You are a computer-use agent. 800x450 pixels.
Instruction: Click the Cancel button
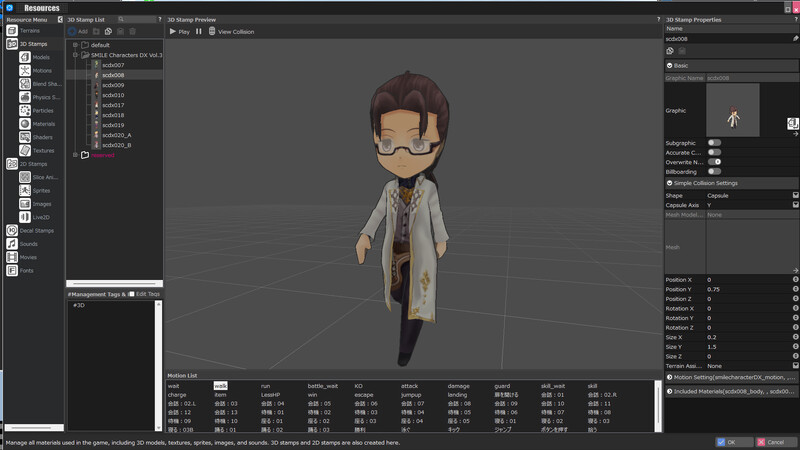776,442
